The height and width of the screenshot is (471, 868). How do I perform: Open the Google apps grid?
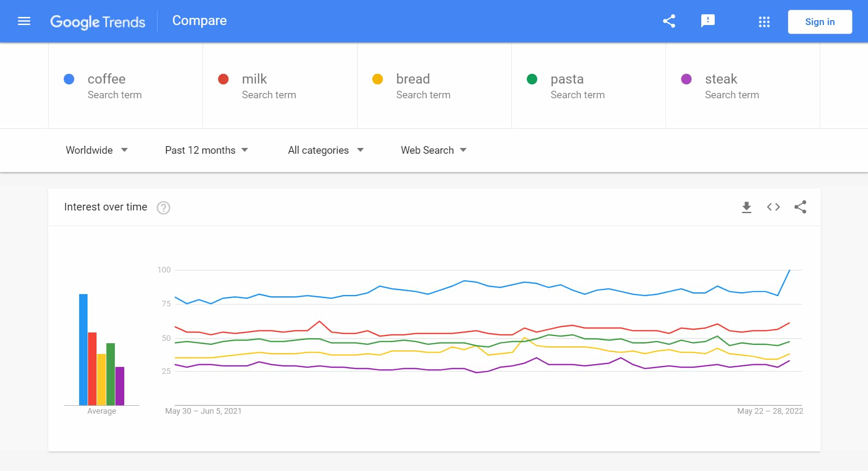coord(764,21)
